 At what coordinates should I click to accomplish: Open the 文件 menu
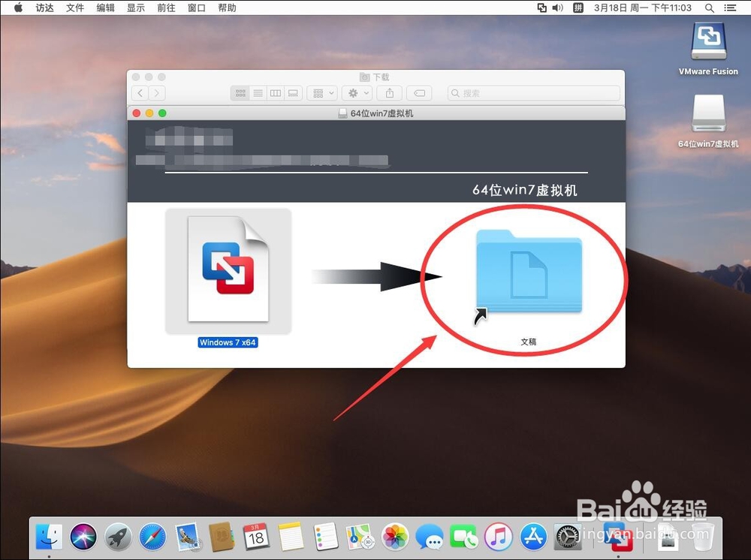(x=75, y=8)
